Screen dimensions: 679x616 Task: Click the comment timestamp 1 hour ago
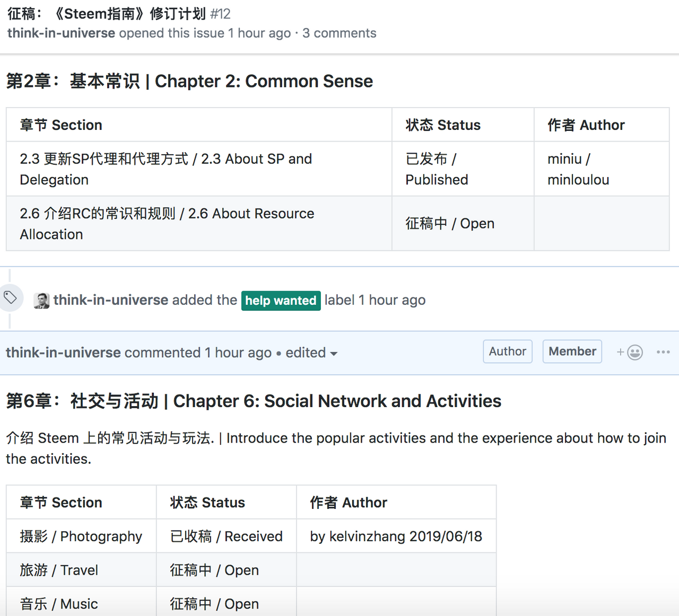(238, 353)
